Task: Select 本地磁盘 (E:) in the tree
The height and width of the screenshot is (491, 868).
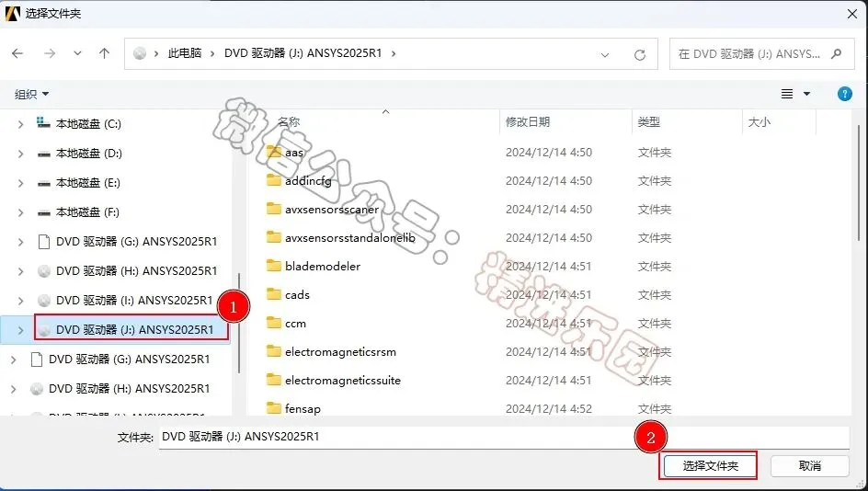Action: click(88, 183)
